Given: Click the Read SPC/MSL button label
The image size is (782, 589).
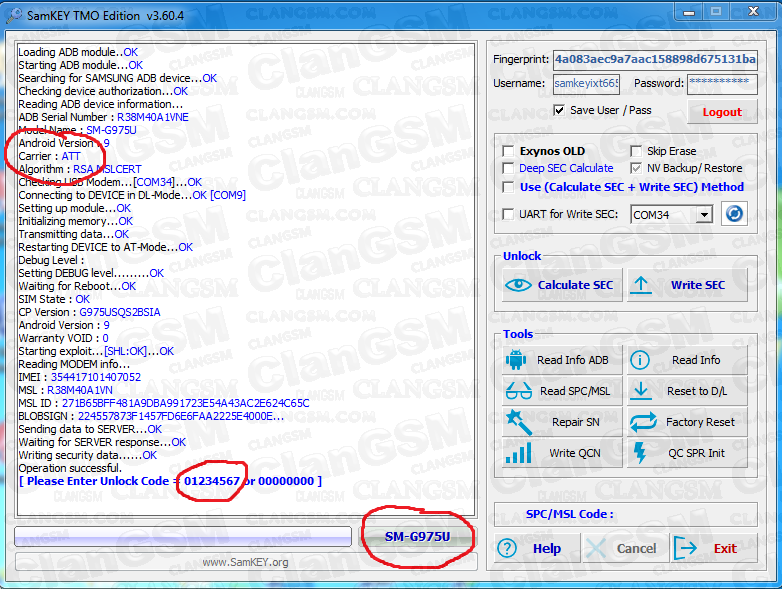Looking at the screenshot, I should pyautogui.click(x=575, y=391).
